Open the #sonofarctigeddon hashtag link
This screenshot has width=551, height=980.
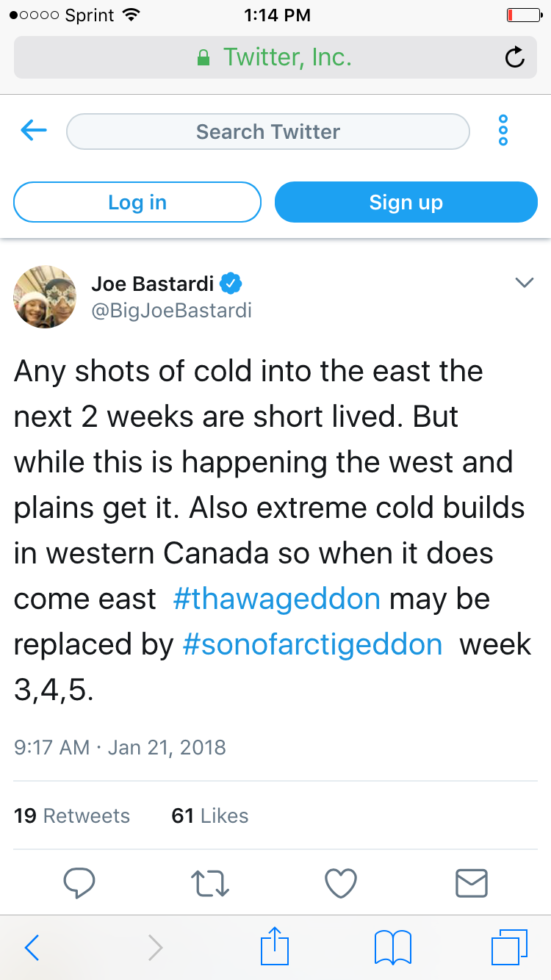click(312, 645)
